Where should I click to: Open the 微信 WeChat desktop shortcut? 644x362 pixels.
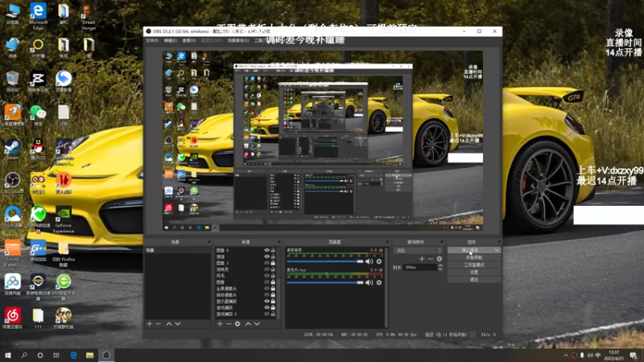tap(38, 115)
